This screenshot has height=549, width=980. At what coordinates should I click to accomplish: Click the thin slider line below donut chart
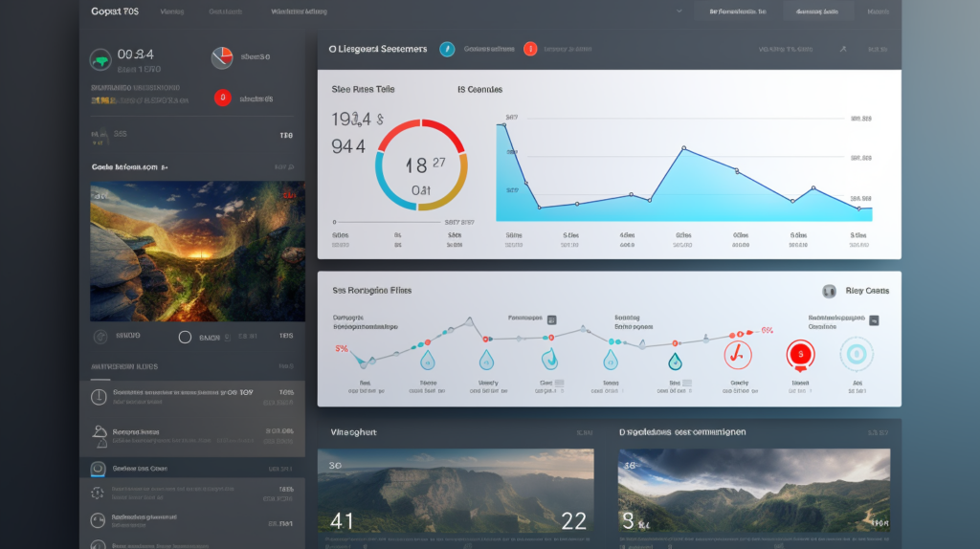coord(389,222)
